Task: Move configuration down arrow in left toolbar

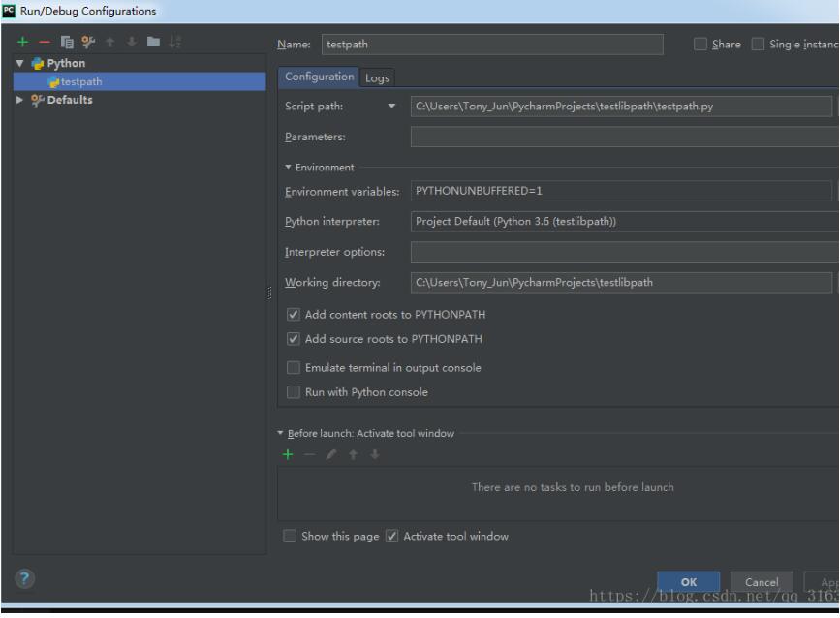Action: [x=132, y=42]
